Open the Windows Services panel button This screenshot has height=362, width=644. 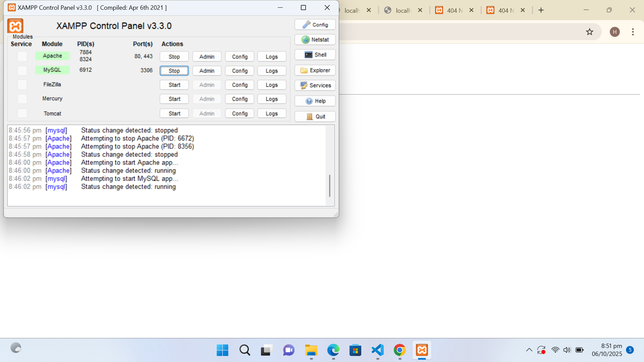pyautogui.click(x=315, y=85)
